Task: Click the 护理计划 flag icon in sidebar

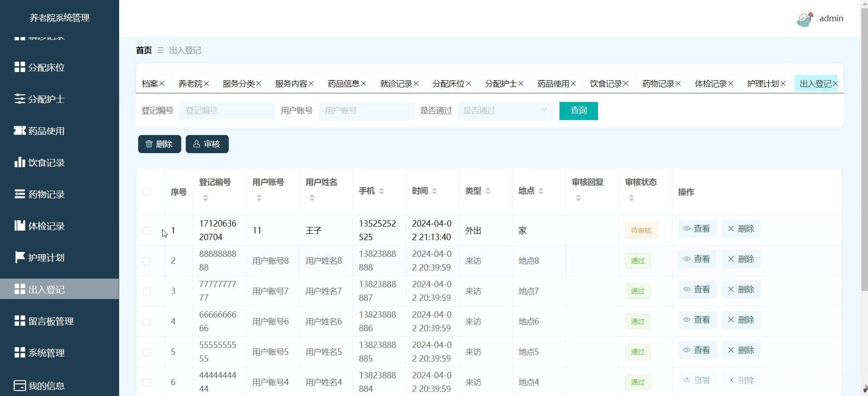Action: (19, 257)
